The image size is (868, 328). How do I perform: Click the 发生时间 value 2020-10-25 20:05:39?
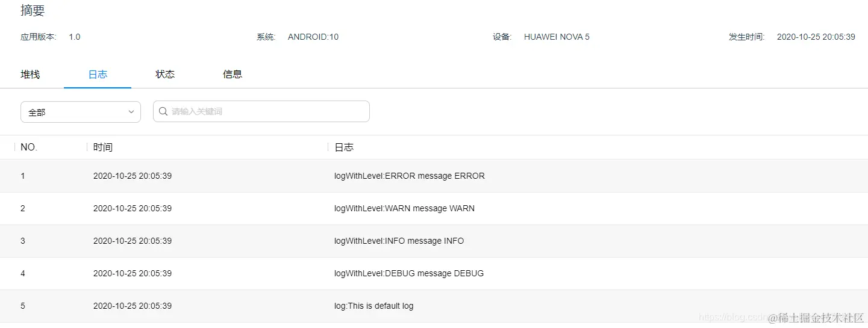pos(816,37)
